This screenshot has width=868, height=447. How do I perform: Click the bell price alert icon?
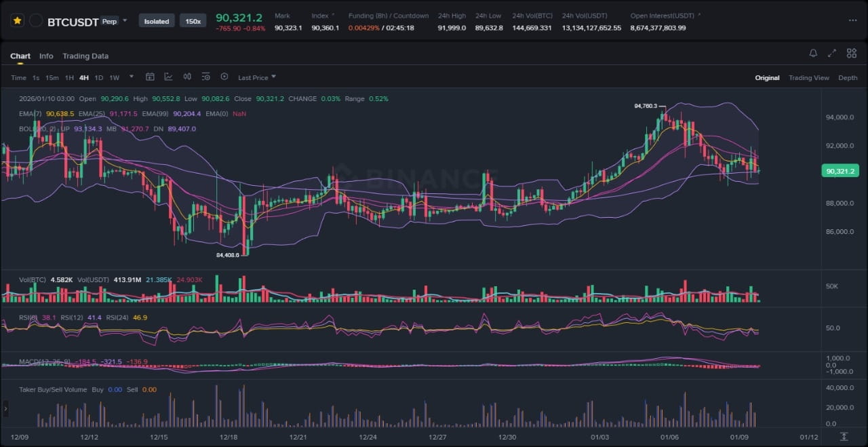[x=813, y=54]
